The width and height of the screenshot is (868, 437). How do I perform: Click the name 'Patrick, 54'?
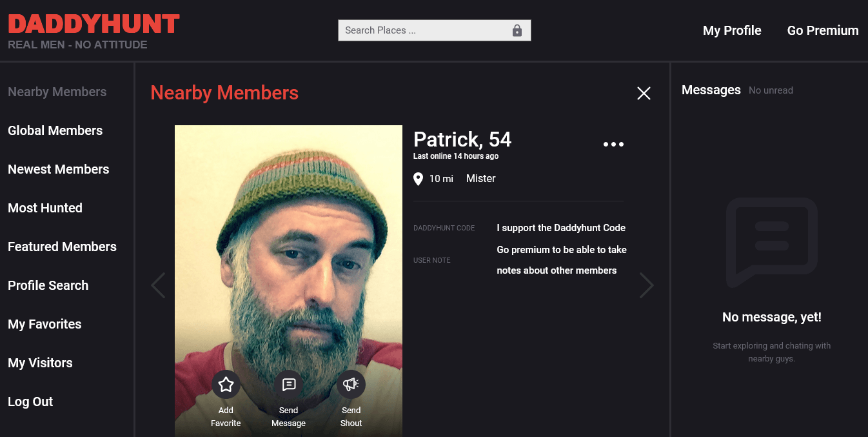pyautogui.click(x=462, y=139)
